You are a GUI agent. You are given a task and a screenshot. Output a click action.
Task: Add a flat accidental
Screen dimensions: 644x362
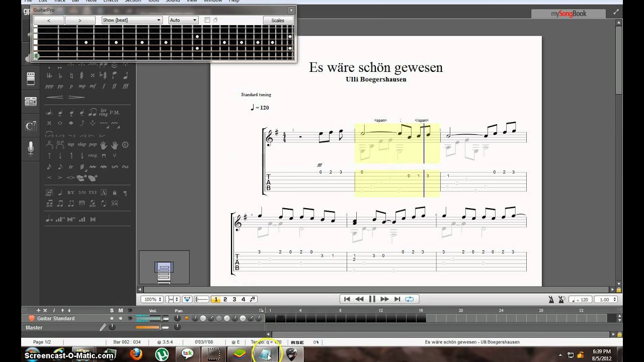pos(60,75)
